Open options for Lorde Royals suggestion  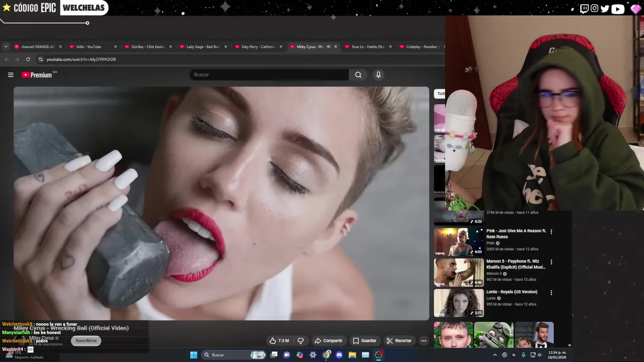(551, 293)
